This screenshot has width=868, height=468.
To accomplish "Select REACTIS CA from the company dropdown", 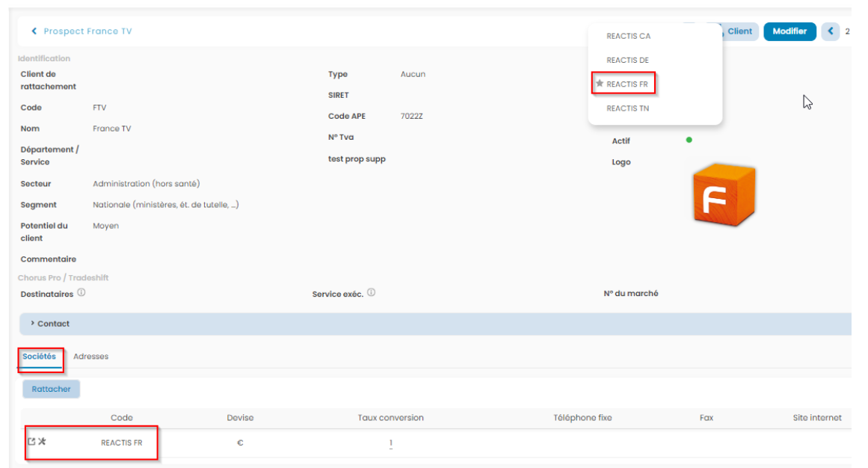I will tap(628, 36).
